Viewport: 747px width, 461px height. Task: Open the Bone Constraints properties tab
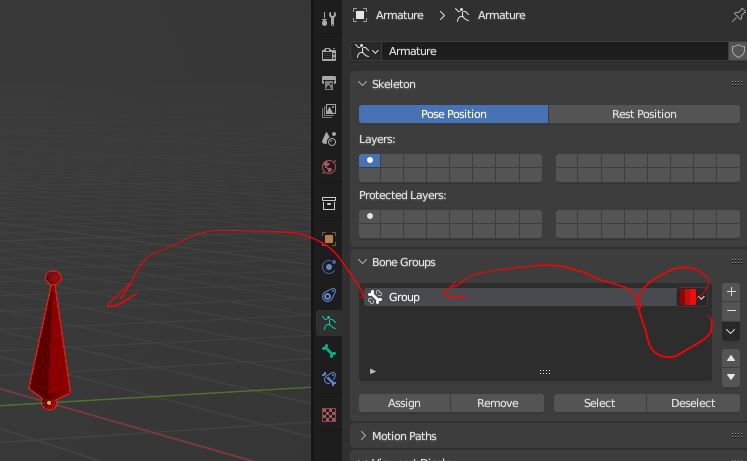click(x=329, y=379)
